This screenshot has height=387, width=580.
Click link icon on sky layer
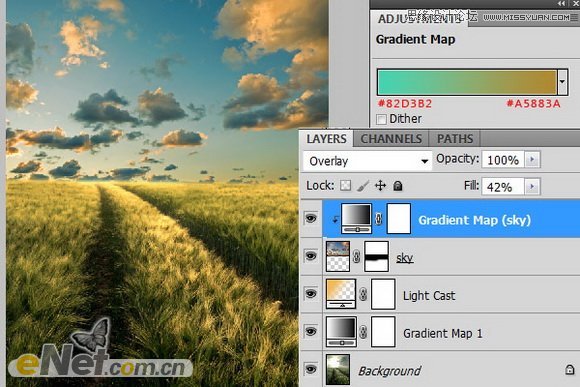356,256
